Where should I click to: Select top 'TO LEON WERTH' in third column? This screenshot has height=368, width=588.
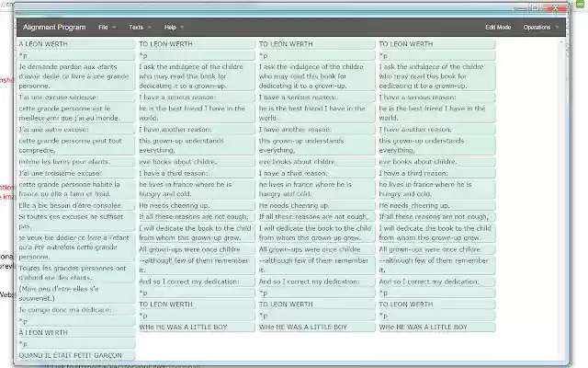pos(316,44)
